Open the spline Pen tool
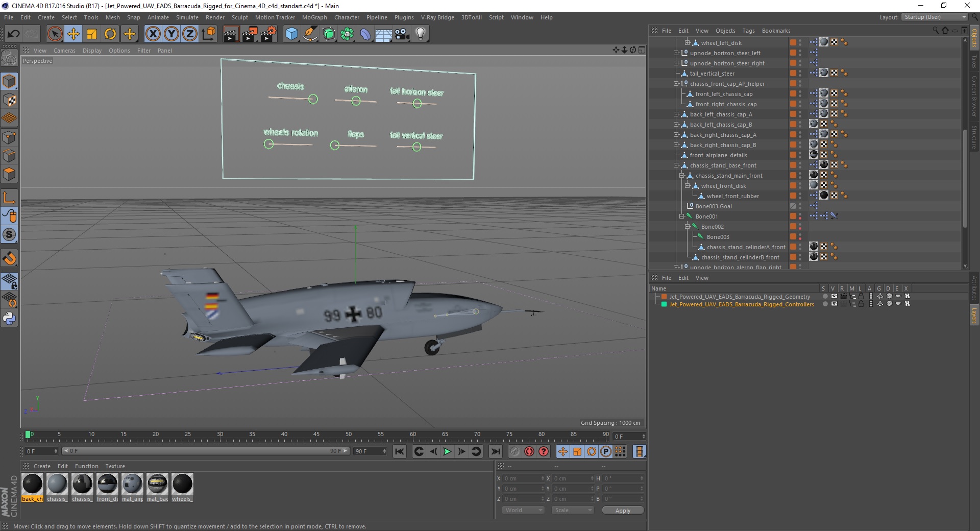This screenshot has height=531, width=980. point(310,34)
